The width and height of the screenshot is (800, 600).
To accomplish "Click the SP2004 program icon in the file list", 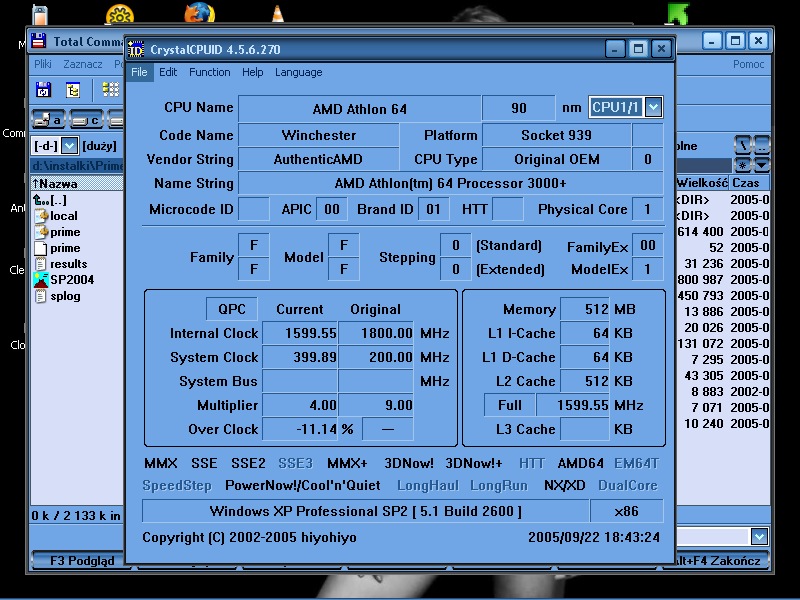I will coord(41,280).
